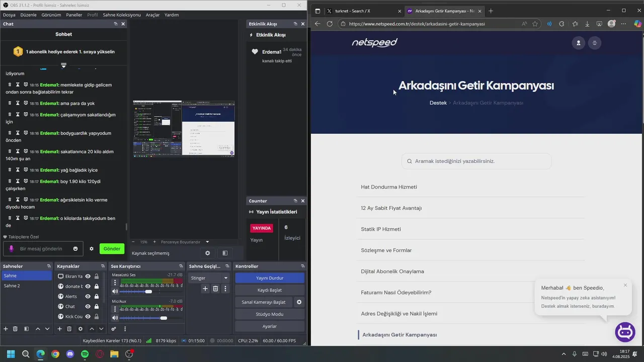Add a new source in Kaynaklar panel
The height and width of the screenshot is (362, 644).
[x=59, y=329]
